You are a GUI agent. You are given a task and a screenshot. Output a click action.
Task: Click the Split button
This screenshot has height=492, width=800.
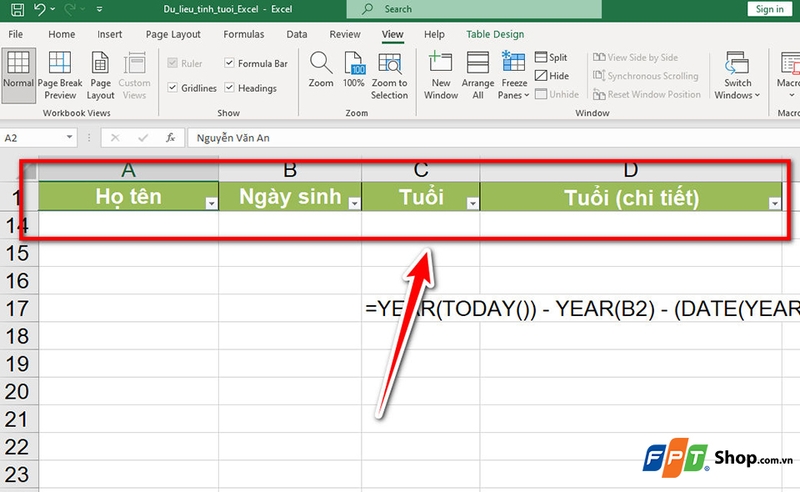[551, 57]
